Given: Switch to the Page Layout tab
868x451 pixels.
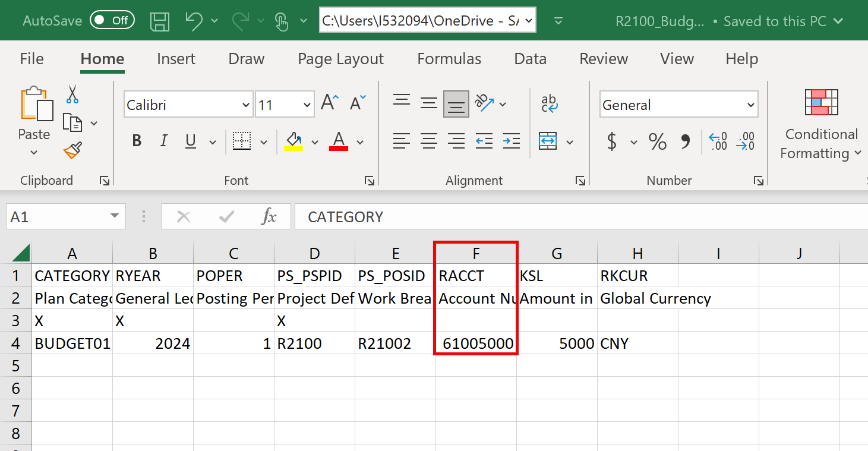Looking at the screenshot, I should pos(340,59).
